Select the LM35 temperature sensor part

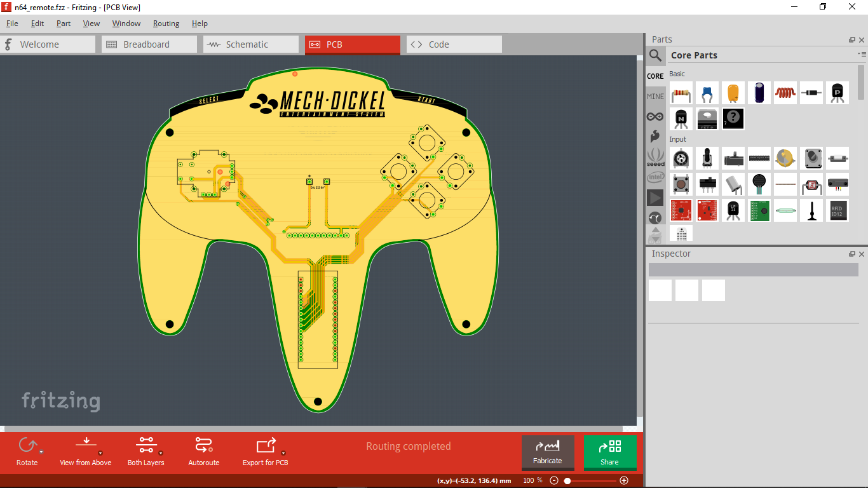733,210
